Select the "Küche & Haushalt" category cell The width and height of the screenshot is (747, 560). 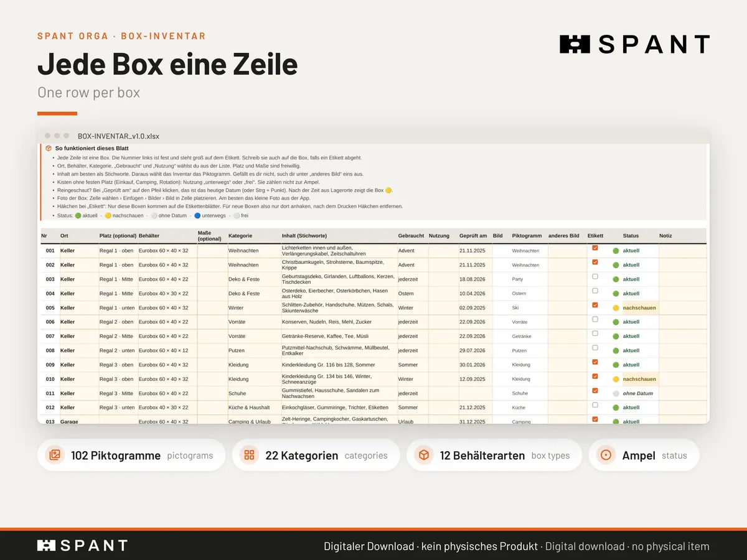click(253, 408)
